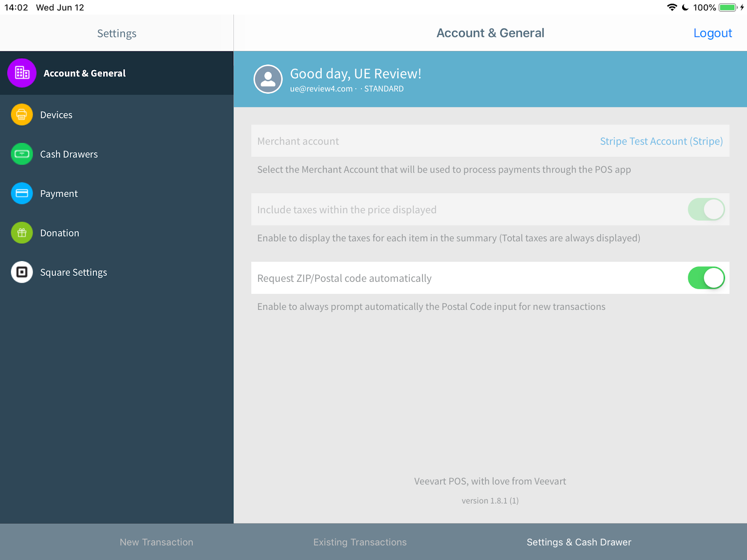Tap the ue@review4.com account email

321,89
